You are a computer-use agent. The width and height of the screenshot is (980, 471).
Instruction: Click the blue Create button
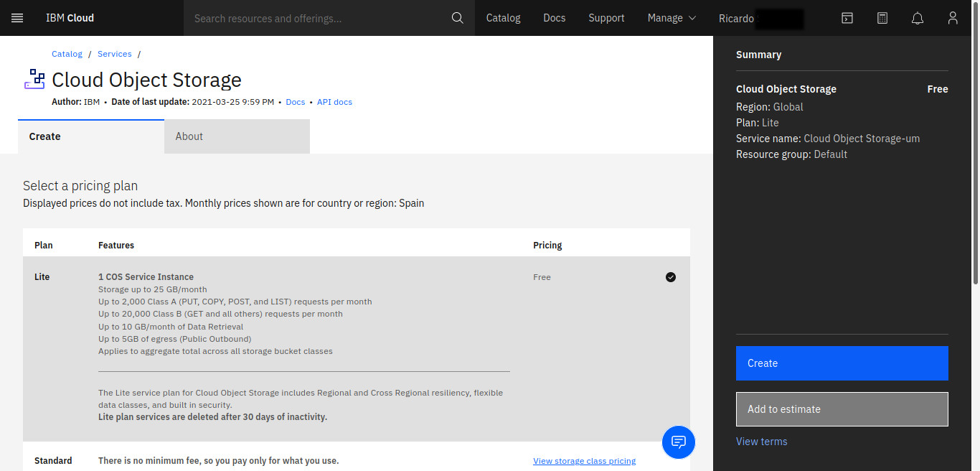point(842,363)
